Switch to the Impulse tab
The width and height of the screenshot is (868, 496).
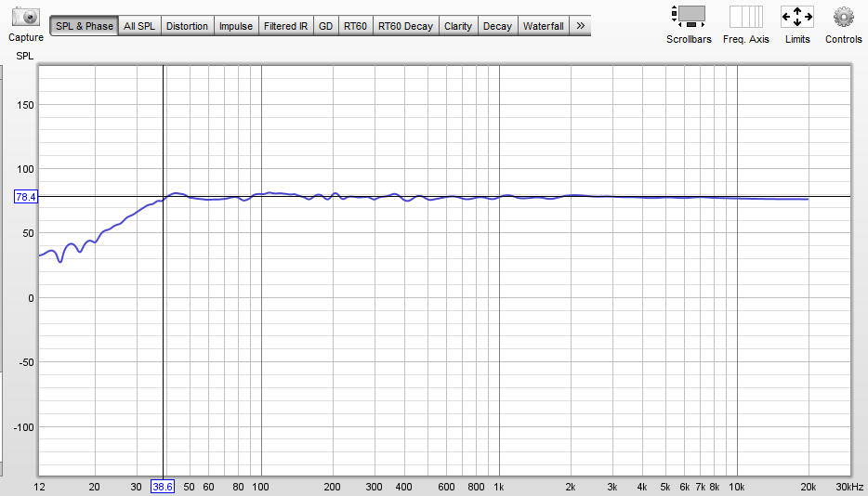coord(236,26)
